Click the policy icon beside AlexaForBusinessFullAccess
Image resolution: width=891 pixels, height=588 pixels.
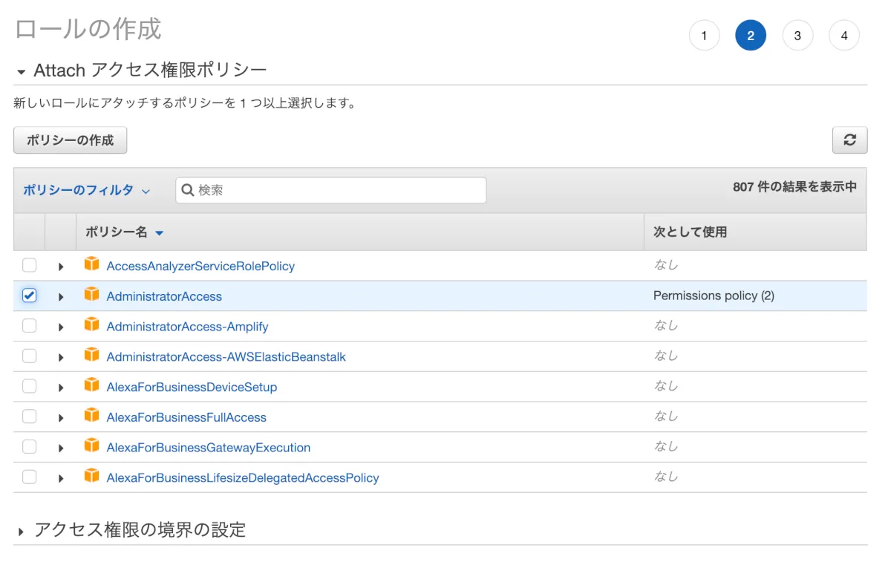click(91, 416)
